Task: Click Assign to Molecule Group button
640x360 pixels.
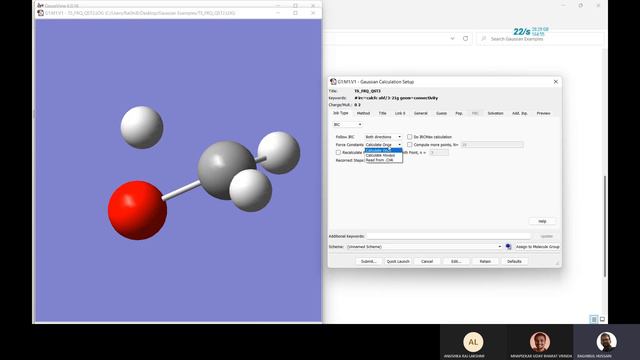Action: coord(537,247)
